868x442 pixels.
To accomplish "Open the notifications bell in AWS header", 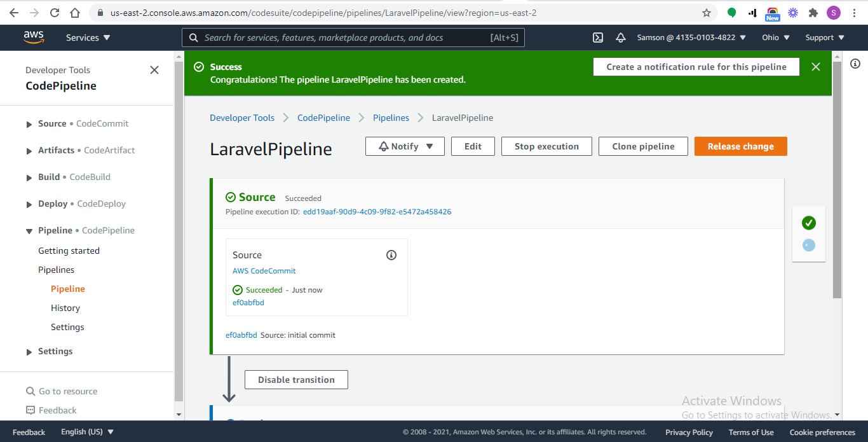I will click(621, 38).
